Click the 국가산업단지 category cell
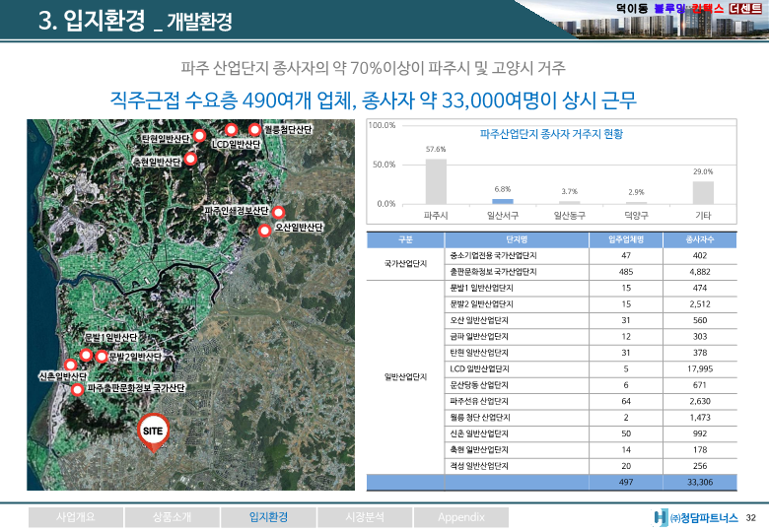The height and width of the screenshot is (532, 769). [405, 264]
